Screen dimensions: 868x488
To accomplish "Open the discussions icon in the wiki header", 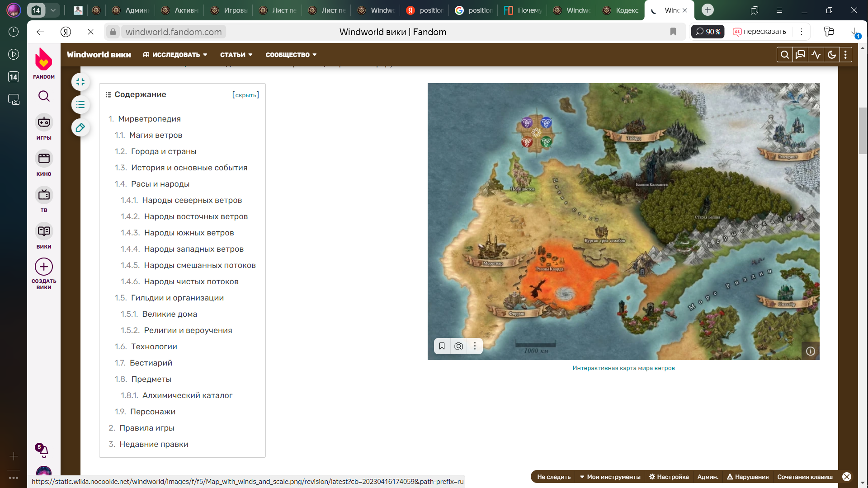I will tap(800, 55).
